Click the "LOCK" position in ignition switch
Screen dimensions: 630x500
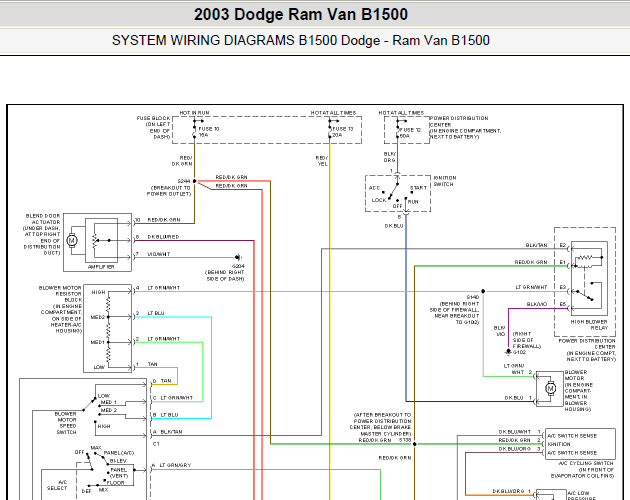(378, 200)
